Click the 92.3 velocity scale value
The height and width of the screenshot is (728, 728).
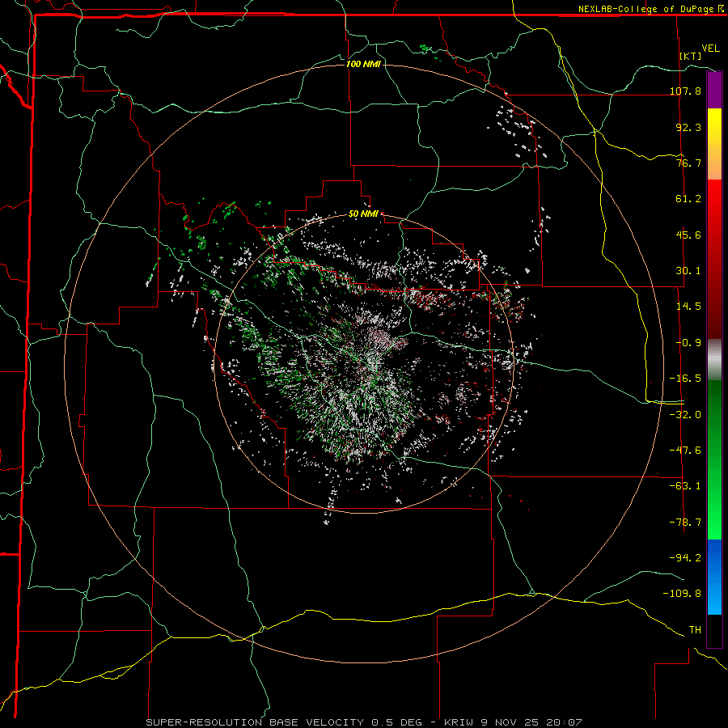[688, 127]
